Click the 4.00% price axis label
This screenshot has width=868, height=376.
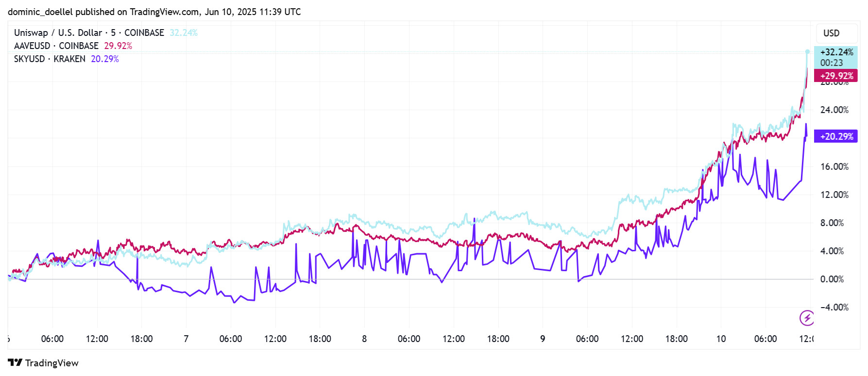[832, 251]
